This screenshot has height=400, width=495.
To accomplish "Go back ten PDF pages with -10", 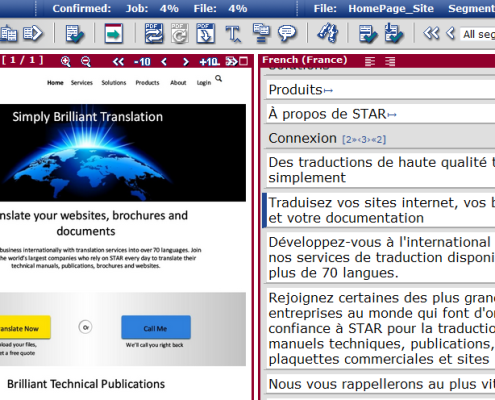I will (142, 62).
